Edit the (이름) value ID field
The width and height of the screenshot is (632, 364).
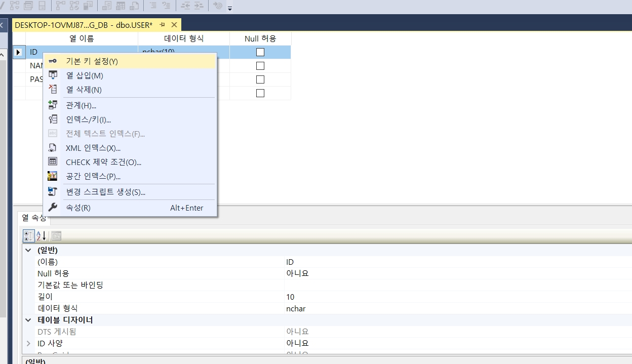(458, 262)
